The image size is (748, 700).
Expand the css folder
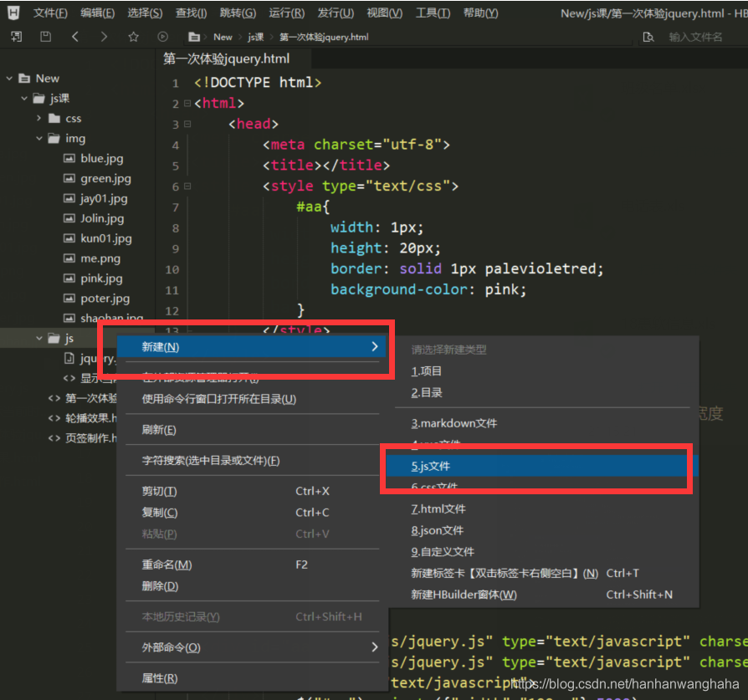point(39,118)
